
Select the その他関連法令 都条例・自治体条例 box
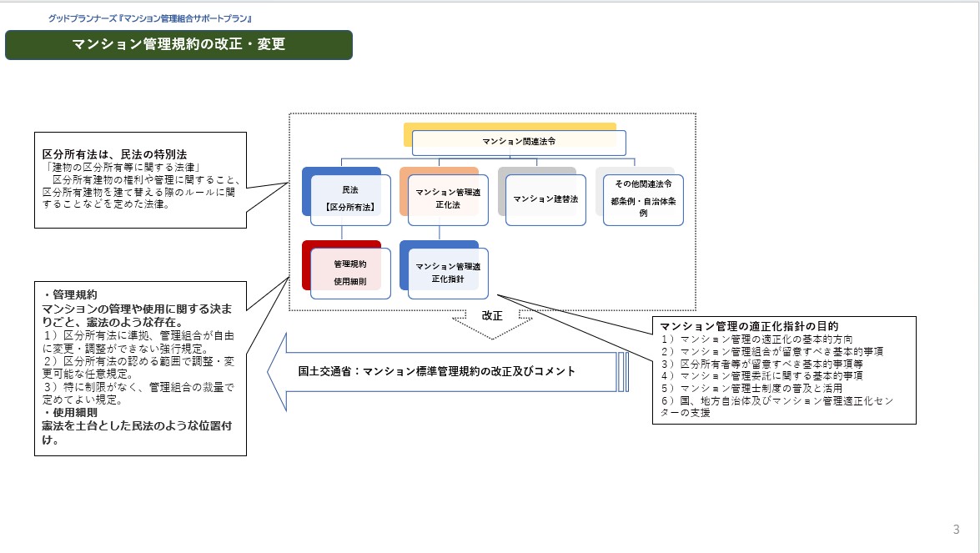tap(643, 200)
